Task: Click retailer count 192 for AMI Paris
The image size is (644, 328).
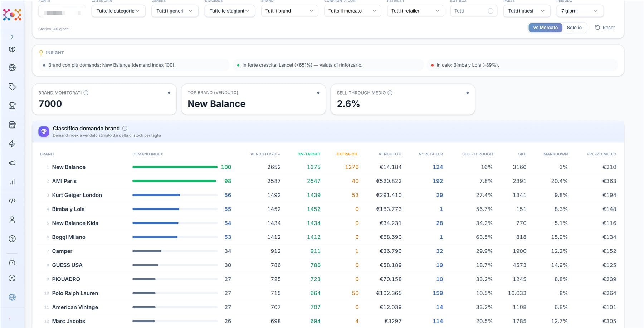Action: (x=438, y=181)
